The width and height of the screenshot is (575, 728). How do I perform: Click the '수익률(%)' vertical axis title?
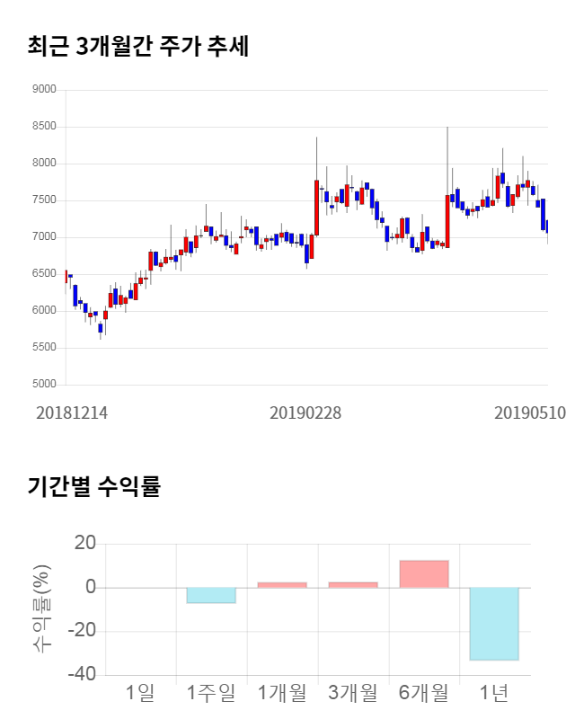(42, 608)
